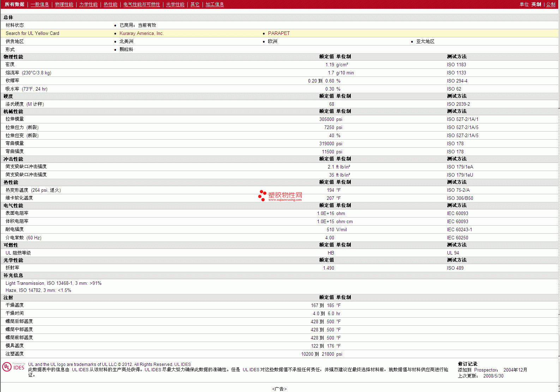Select the 11500 flexural strength value
The image size is (560, 392).
pos(328,152)
